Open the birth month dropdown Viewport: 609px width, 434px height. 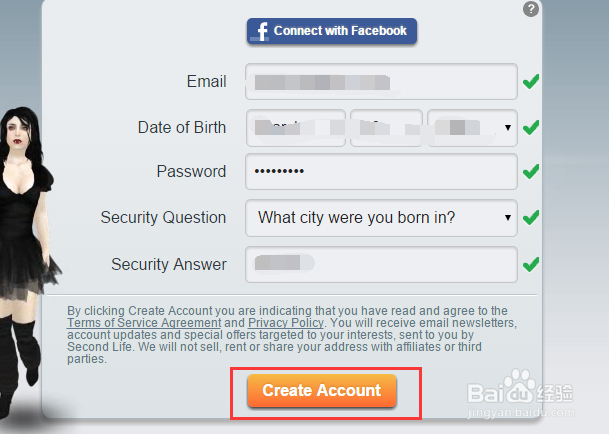click(x=295, y=128)
